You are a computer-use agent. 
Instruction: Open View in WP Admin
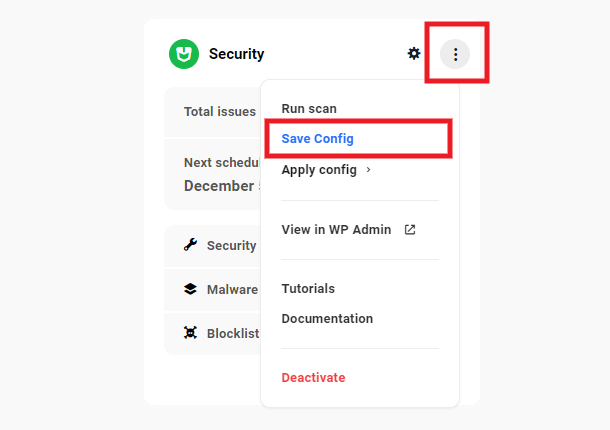(336, 229)
